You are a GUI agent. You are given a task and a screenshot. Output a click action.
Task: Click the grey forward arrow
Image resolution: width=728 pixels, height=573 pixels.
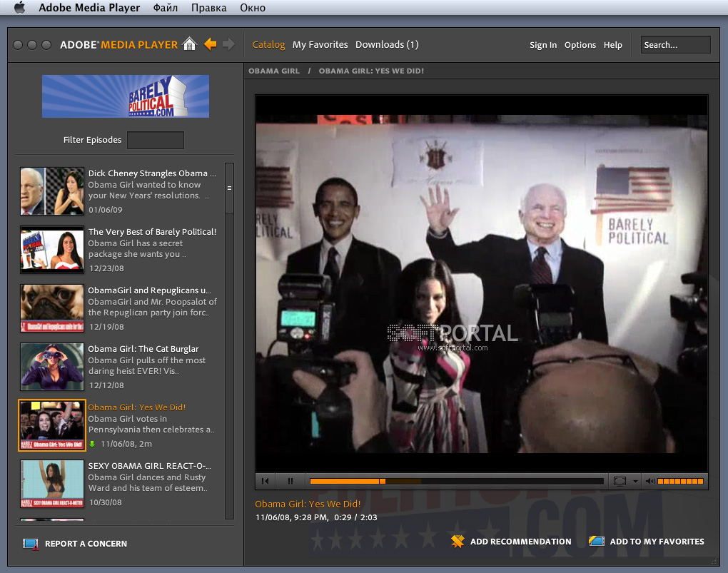(228, 44)
